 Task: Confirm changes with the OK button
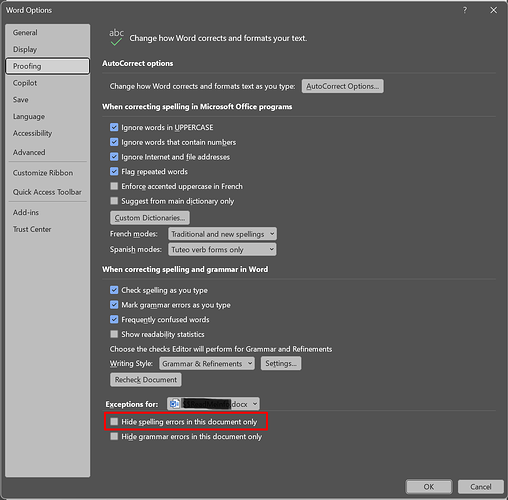coord(429,487)
